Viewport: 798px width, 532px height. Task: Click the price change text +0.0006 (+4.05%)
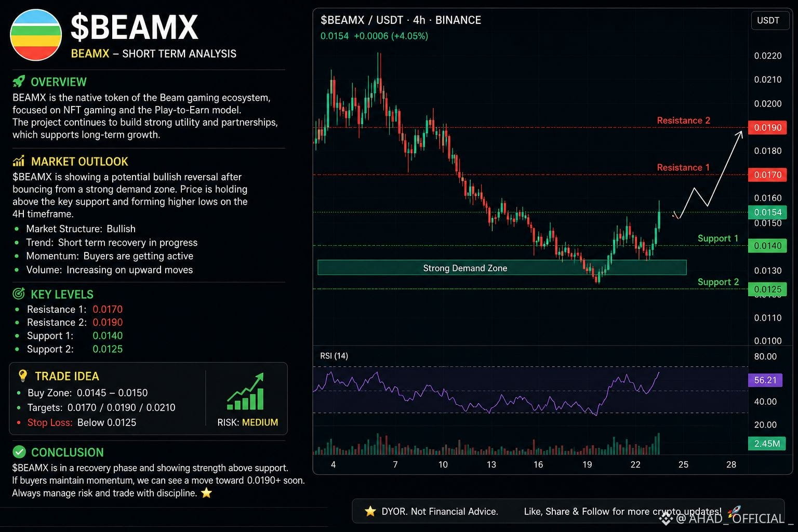(391, 36)
